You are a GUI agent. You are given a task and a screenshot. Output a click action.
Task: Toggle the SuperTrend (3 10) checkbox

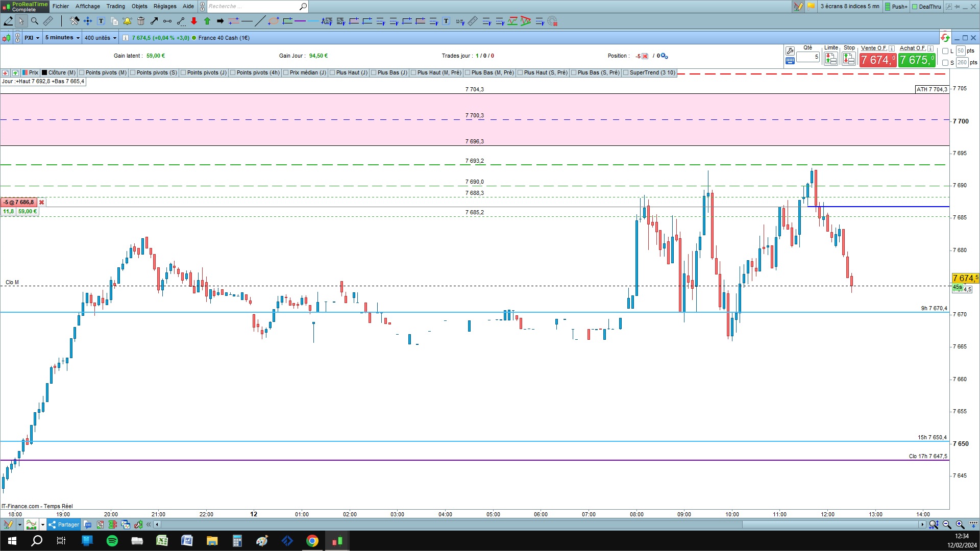click(x=626, y=72)
